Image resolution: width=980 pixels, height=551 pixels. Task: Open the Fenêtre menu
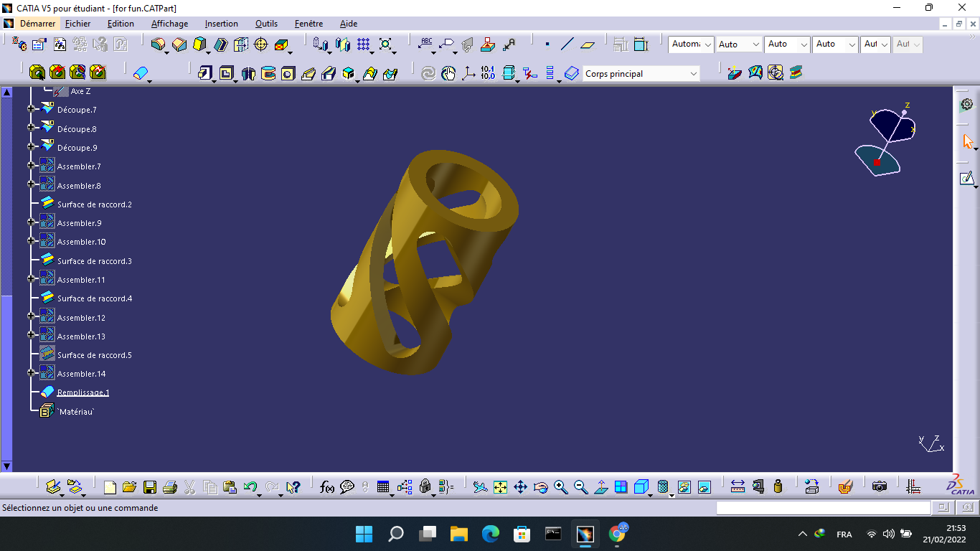[308, 24]
